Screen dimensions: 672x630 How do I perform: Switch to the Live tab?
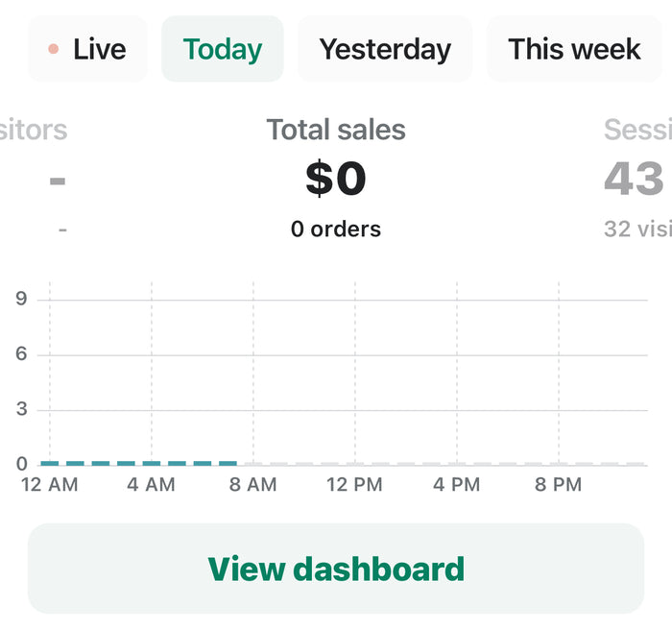87,49
